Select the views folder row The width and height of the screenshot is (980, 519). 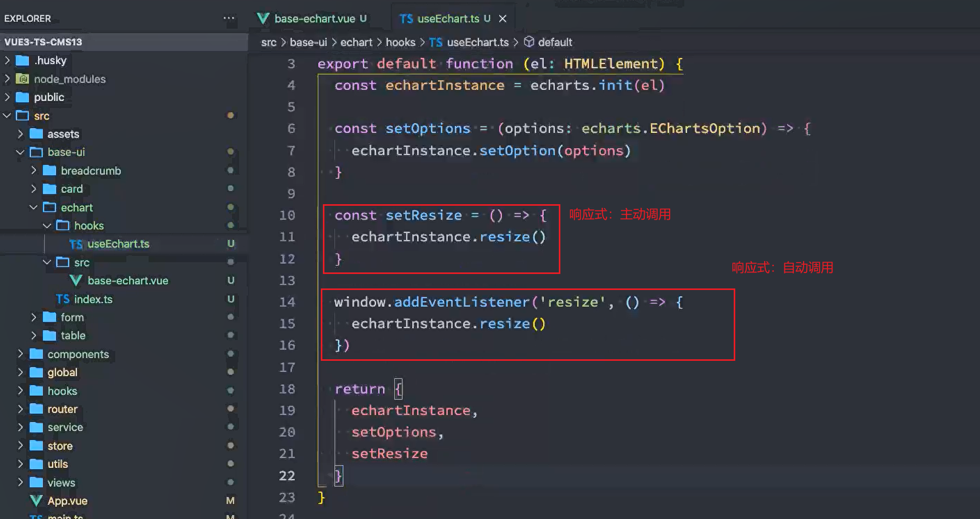pyautogui.click(x=124, y=482)
